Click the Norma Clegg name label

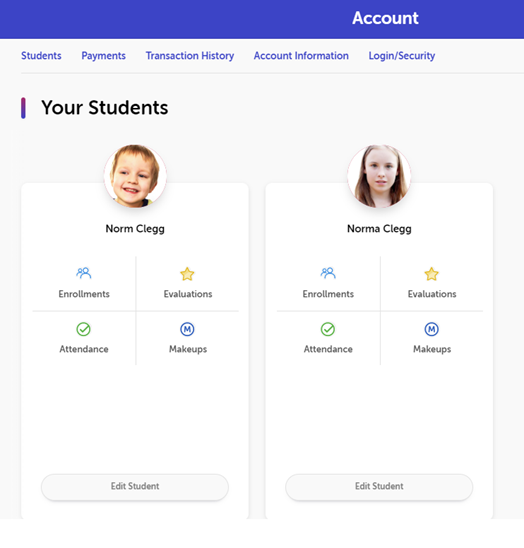click(379, 229)
